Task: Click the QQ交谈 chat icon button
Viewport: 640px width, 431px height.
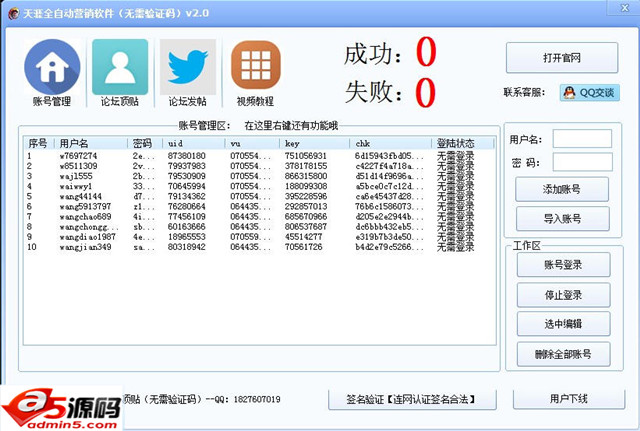Action: pos(588,92)
